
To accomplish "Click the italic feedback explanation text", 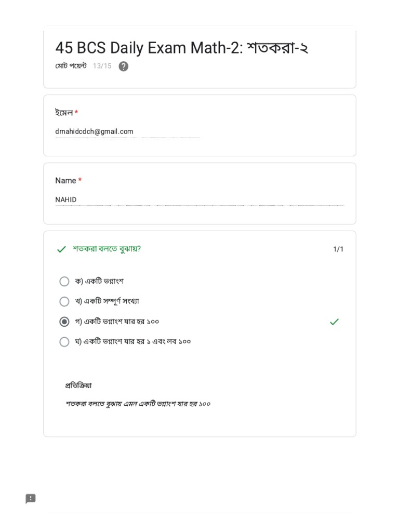I will point(138,404).
